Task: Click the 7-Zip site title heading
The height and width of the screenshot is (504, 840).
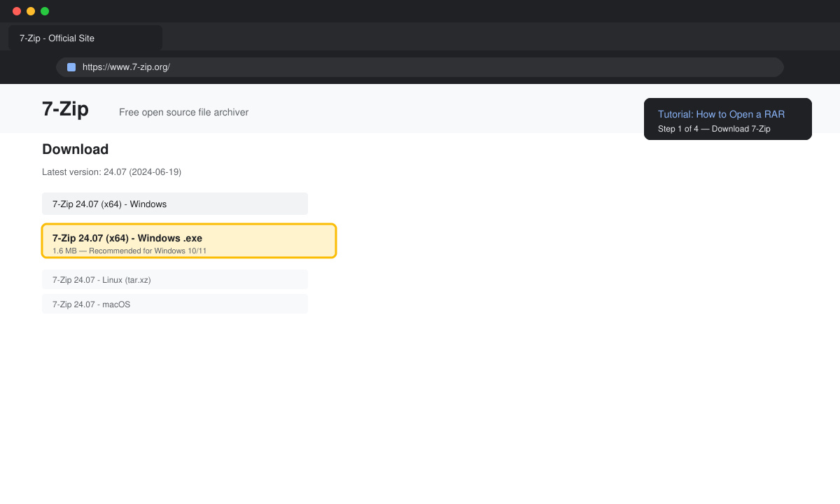Action: coord(65,109)
